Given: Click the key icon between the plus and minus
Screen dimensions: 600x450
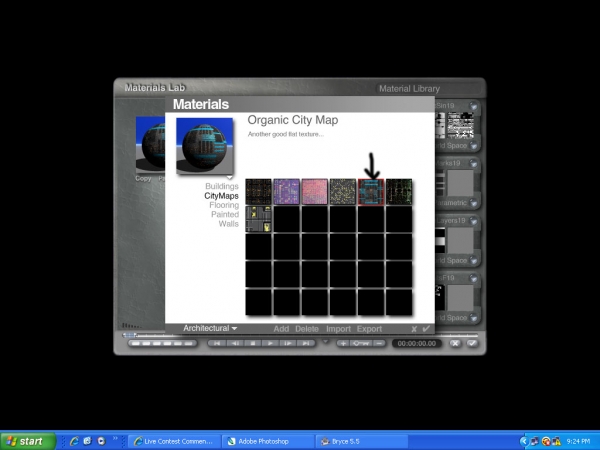Looking at the screenshot, I should [x=361, y=343].
